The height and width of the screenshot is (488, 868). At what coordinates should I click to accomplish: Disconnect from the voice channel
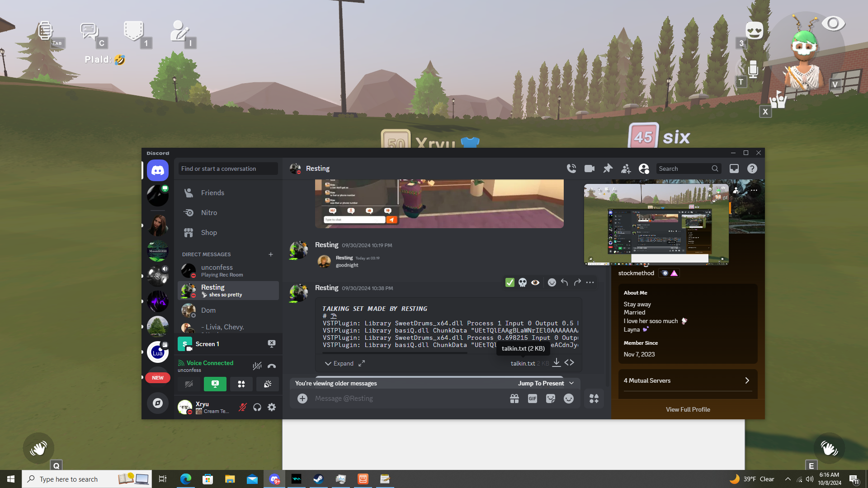tap(272, 366)
